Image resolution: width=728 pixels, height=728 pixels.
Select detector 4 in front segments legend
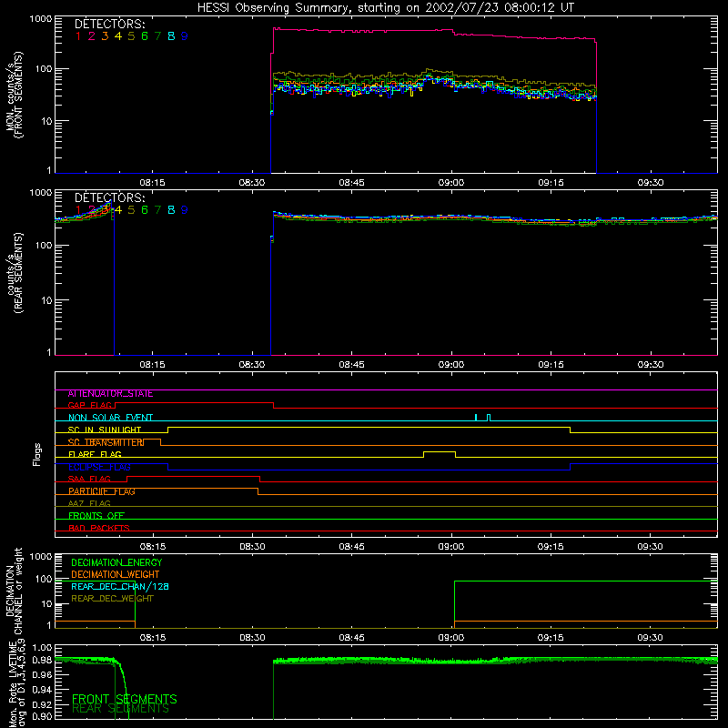[118, 36]
